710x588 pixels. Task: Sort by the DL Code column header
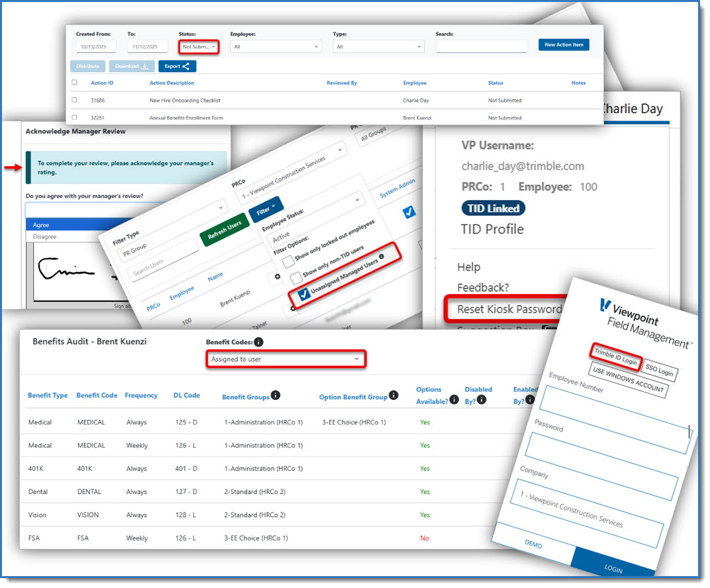(x=187, y=395)
